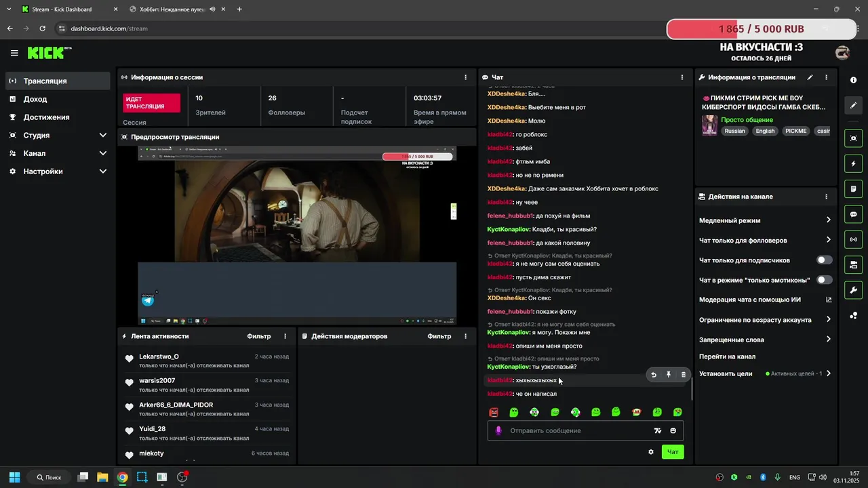This screenshot has height=488, width=868.
Task: Select the Stream - Kick Dashboard browser tab
Action: pyautogui.click(x=70, y=9)
